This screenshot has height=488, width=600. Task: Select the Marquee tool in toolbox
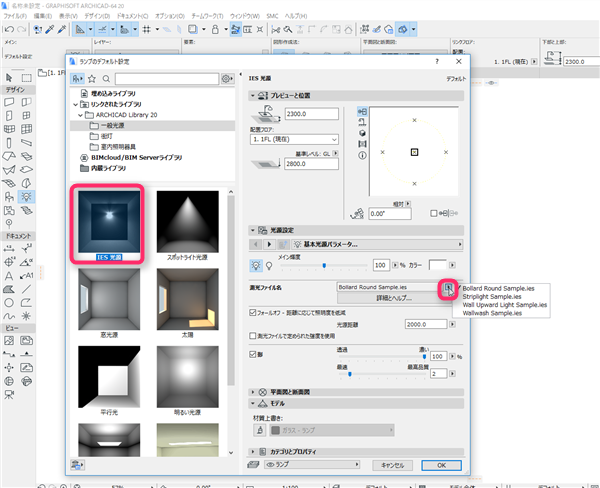coord(26,78)
